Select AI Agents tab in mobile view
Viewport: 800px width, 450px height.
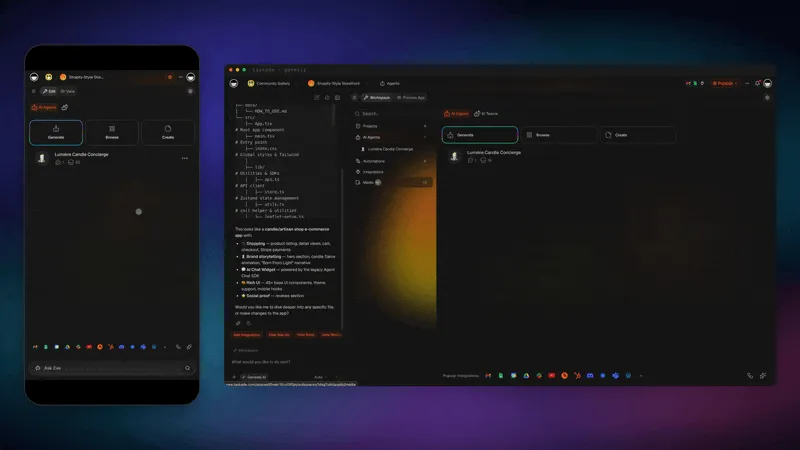pyautogui.click(x=44, y=108)
